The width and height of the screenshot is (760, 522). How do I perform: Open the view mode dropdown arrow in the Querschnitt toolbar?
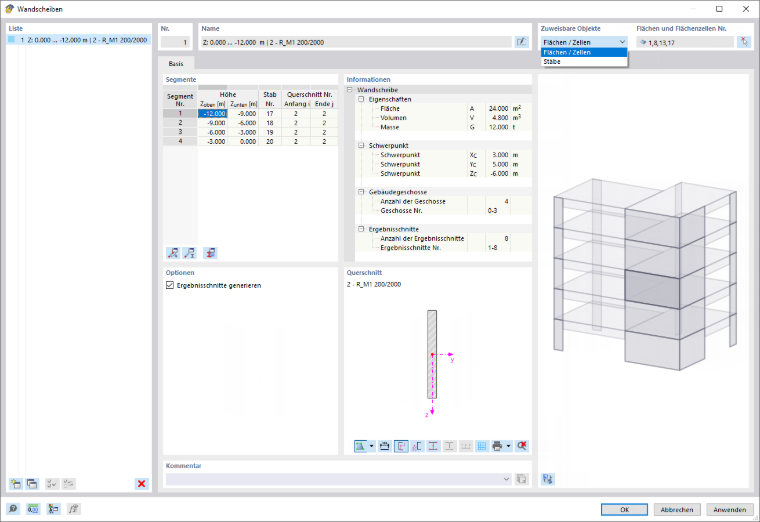(372, 446)
